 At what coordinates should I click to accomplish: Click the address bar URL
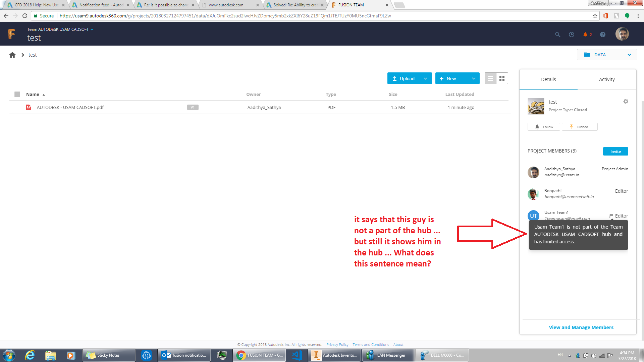(x=225, y=16)
